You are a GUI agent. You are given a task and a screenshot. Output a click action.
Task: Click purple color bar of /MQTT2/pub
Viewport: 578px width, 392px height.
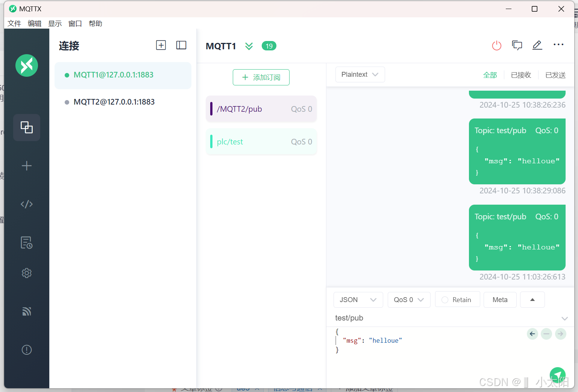tap(211, 109)
